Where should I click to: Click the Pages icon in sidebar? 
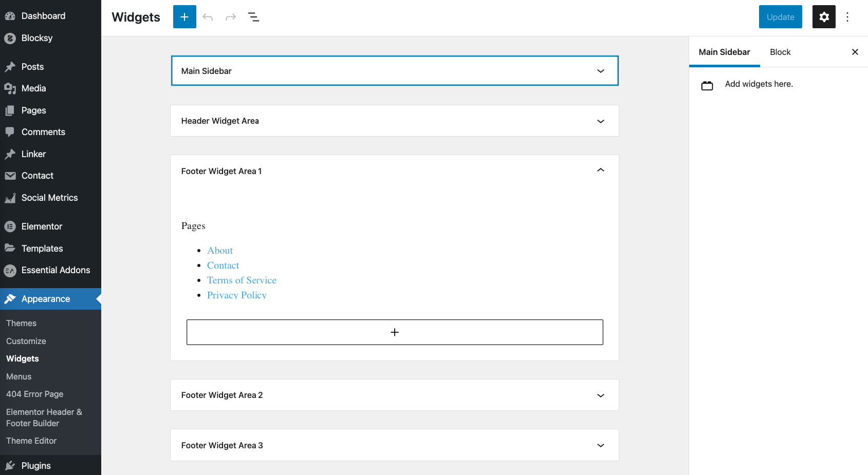[10, 110]
